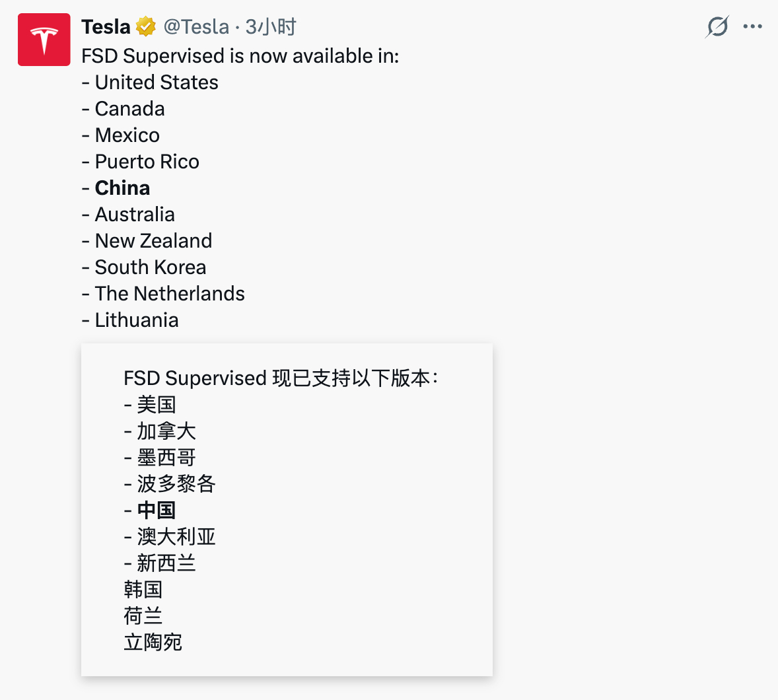Click the New Zealand line
The height and width of the screenshot is (700, 778).
[147, 240]
